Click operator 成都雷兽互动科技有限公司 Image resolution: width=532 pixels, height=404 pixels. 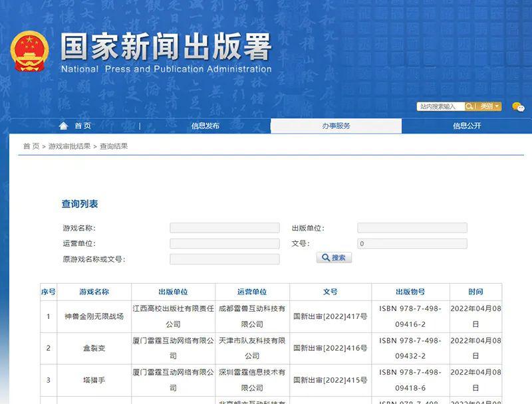[252, 316]
